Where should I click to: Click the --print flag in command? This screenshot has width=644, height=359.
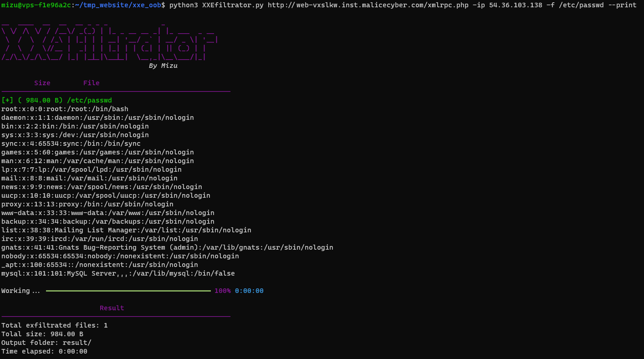(x=623, y=5)
